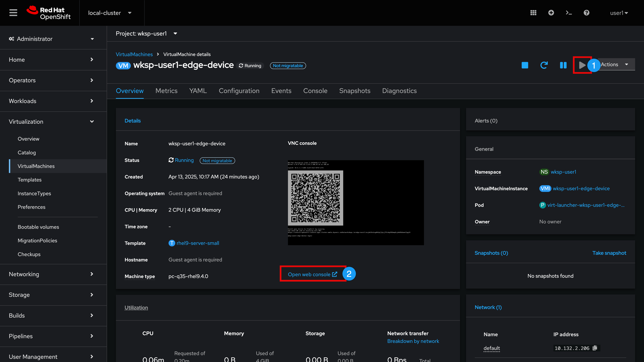Click the Running status sync icon in Details
This screenshot has height=362, width=644.
pyautogui.click(x=171, y=160)
